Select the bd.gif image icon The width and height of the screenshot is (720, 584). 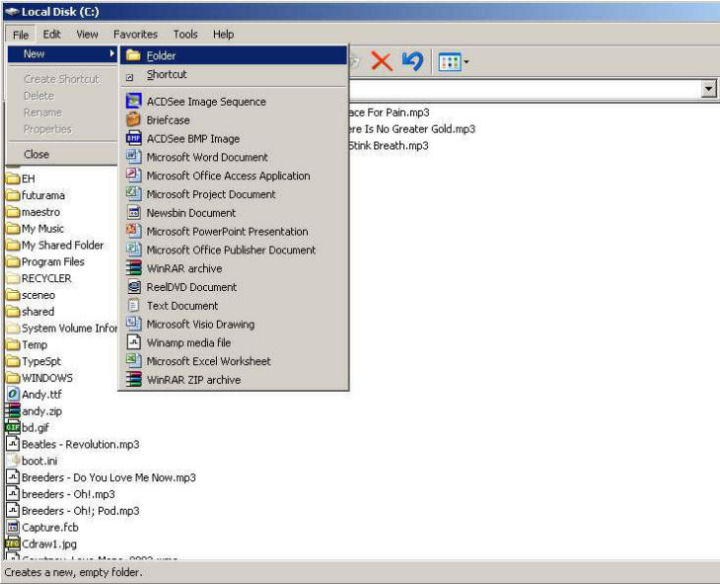[13, 427]
